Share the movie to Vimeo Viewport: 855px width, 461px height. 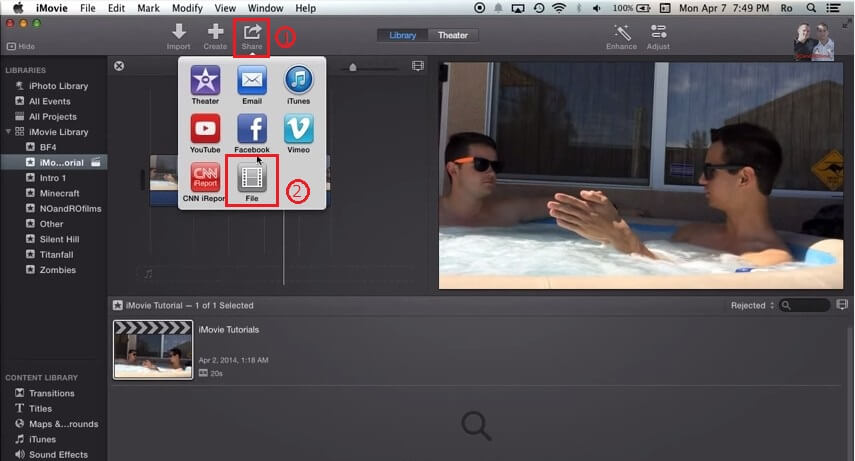(298, 134)
